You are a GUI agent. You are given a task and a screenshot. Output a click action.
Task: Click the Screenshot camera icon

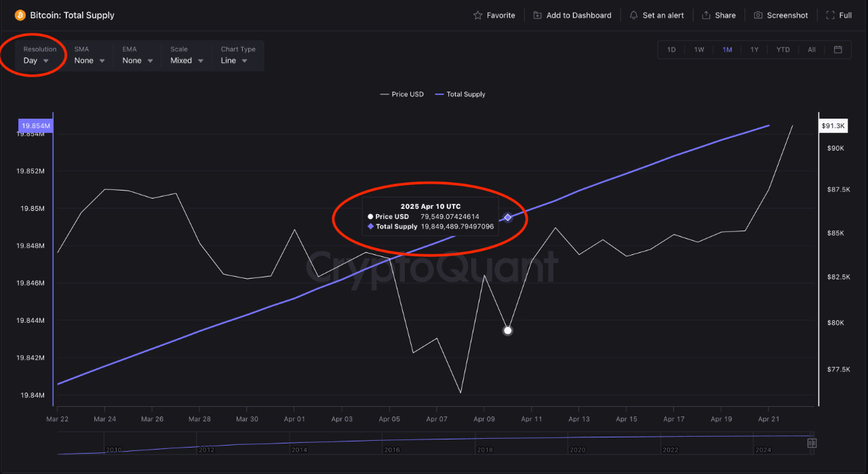point(757,15)
